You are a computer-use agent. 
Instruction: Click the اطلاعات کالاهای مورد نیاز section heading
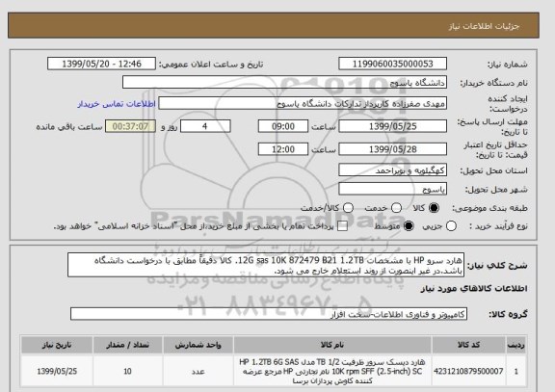click(474, 289)
